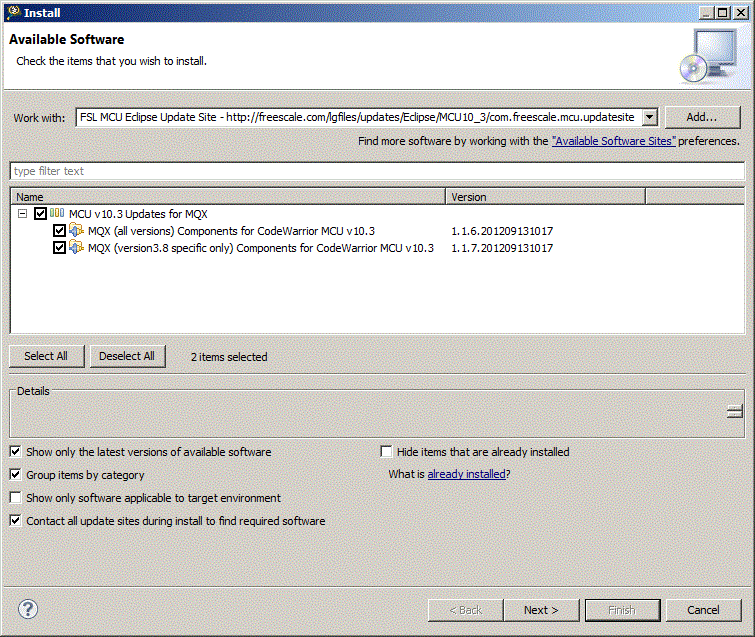Click the type filter text field
This screenshot has width=755, height=637.
click(377, 171)
